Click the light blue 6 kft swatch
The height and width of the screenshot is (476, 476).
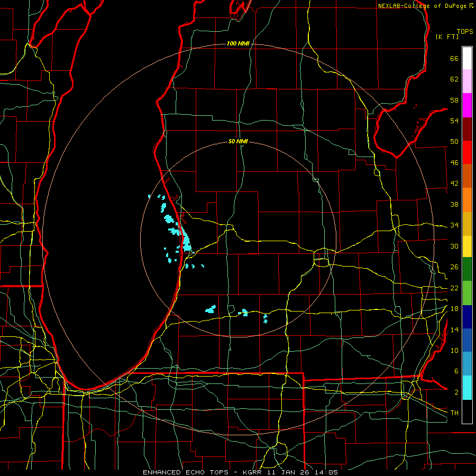(467, 364)
